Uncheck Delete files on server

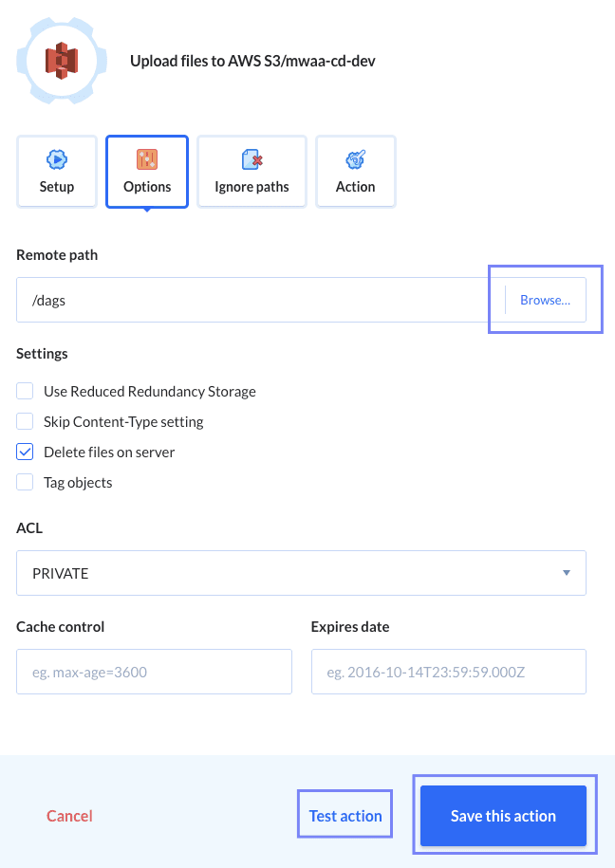[25, 452]
